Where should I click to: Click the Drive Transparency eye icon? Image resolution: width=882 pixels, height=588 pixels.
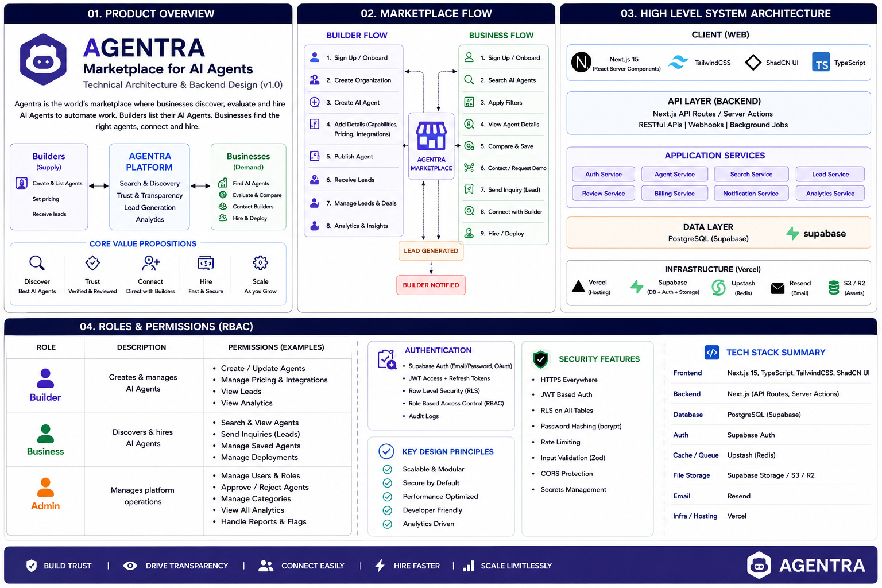[x=130, y=566]
